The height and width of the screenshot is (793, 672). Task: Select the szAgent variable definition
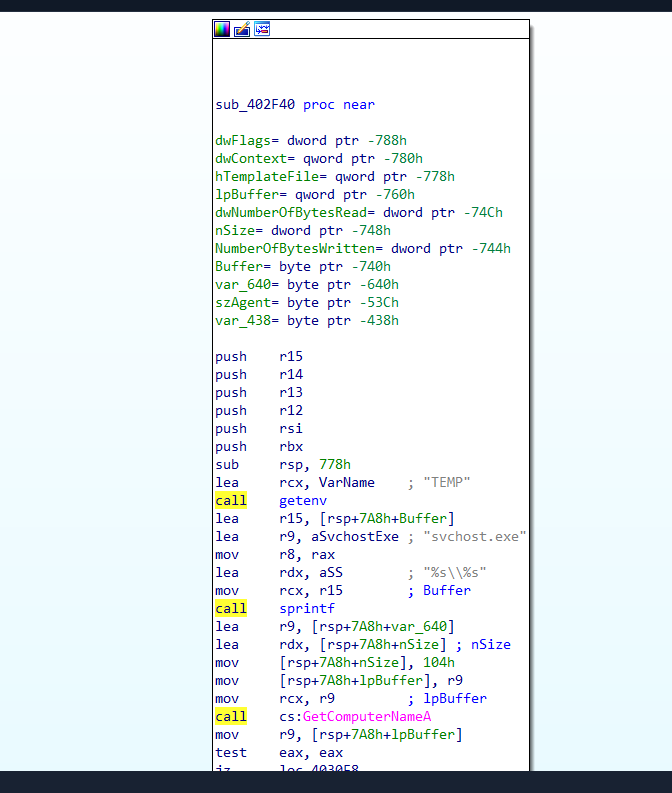pos(307,302)
